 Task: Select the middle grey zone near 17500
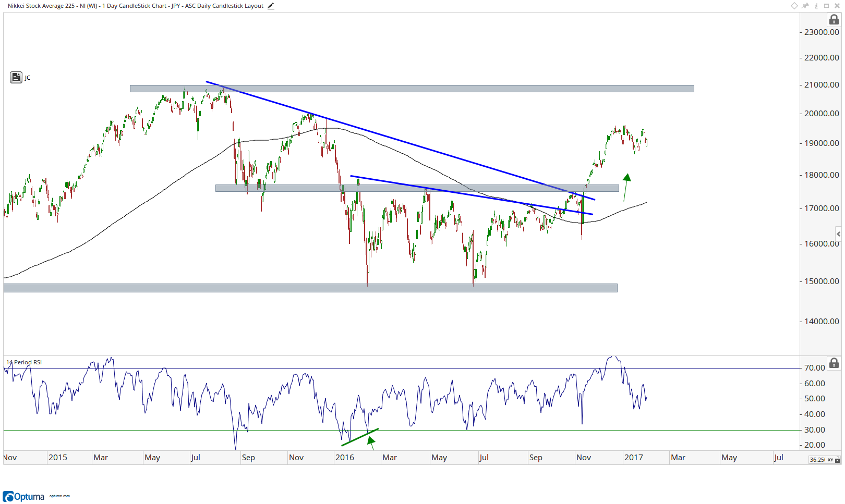[x=417, y=188]
